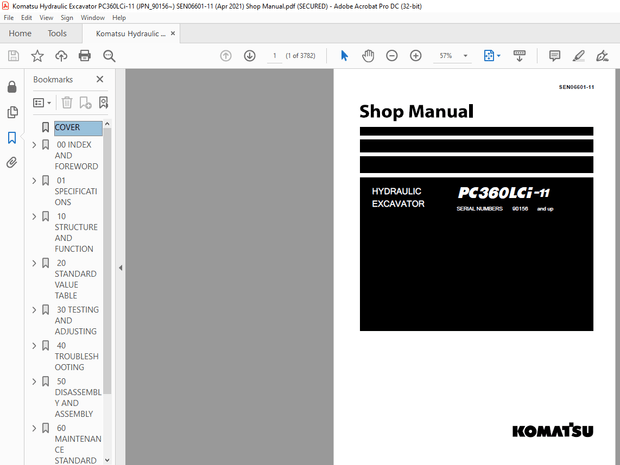Image resolution: width=620 pixels, height=465 pixels.
Task: Add a new bookmark icon
Action: tap(85, 103)
